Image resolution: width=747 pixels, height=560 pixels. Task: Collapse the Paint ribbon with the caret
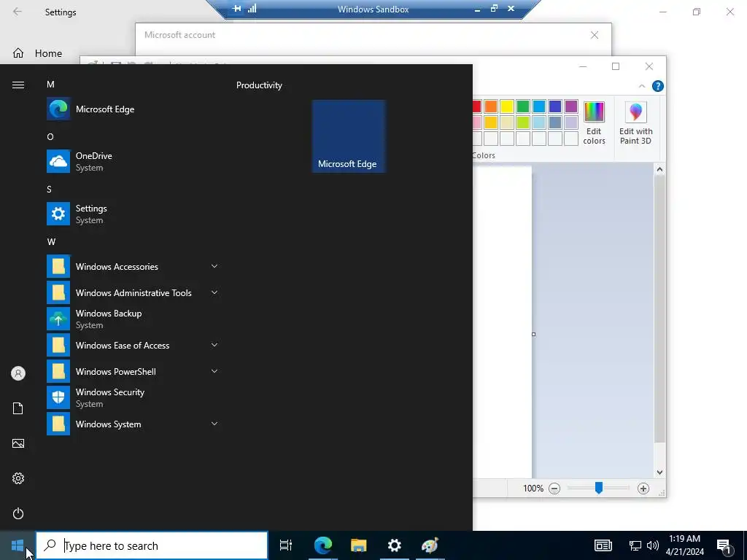pyautogui.click(x=642, y=86)
